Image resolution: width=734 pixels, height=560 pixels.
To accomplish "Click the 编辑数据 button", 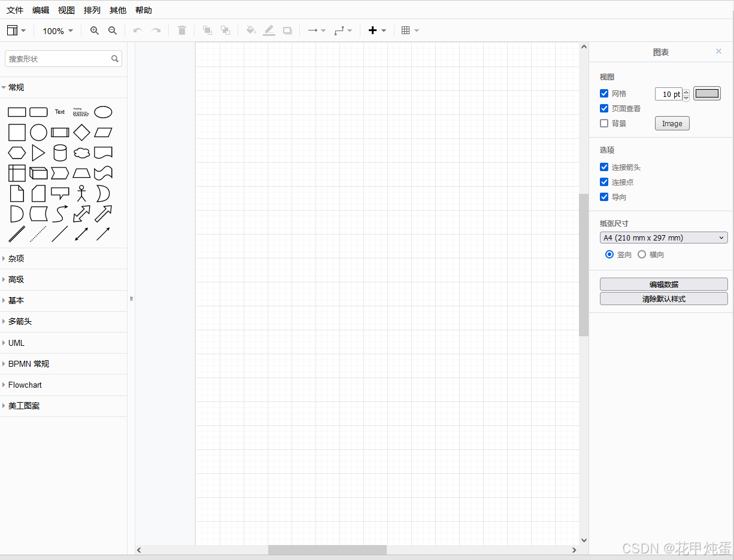I will [x=663, y=284].
